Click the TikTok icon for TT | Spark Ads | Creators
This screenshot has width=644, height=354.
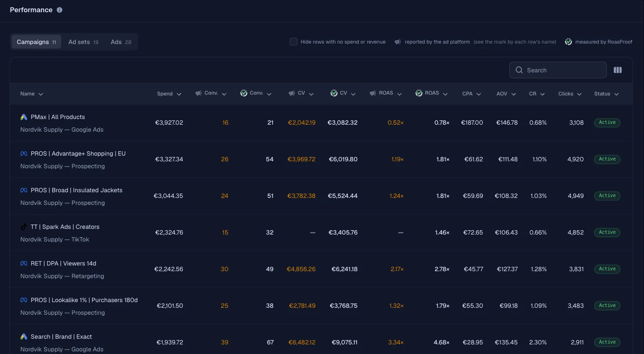click(x=24, y=227)
